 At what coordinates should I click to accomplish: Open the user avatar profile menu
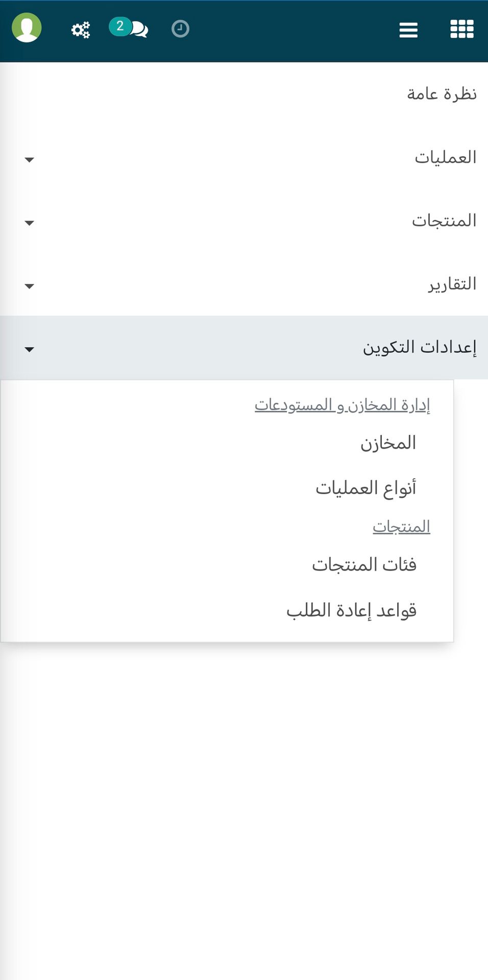click(27, 28)
